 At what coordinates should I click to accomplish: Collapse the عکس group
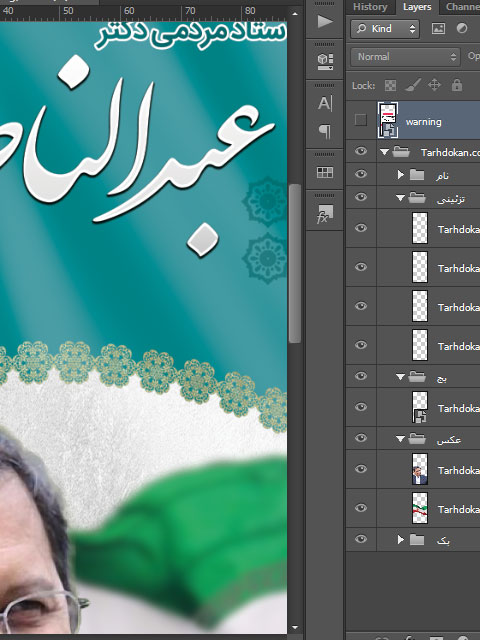tap(400, 439)
